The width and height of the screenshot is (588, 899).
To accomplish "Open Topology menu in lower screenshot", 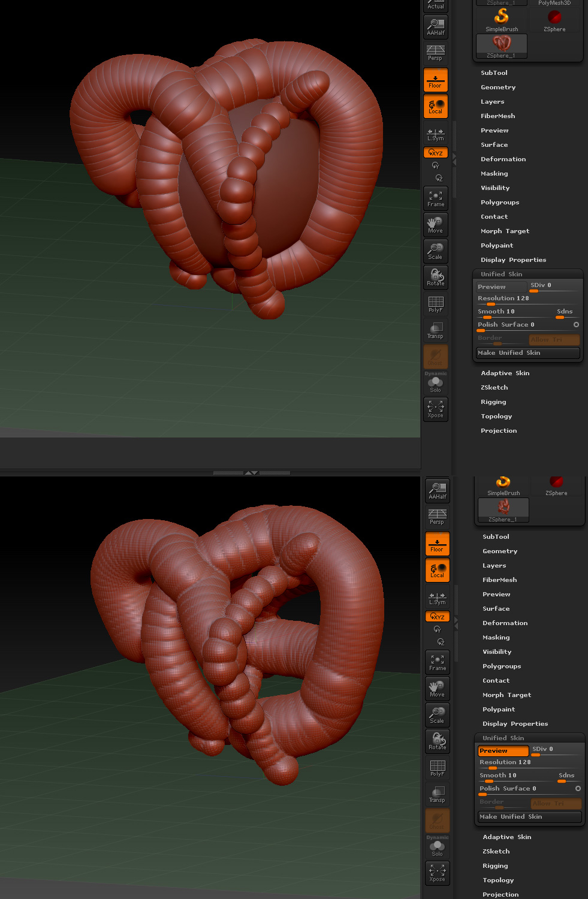I will pyautogui.click(x=499, y=880).
